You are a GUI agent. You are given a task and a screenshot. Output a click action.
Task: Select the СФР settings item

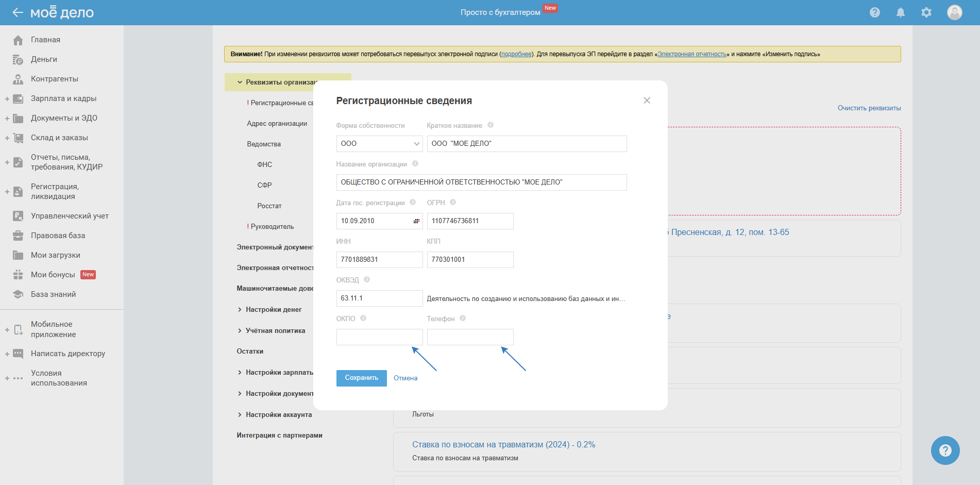click(264, 185)
